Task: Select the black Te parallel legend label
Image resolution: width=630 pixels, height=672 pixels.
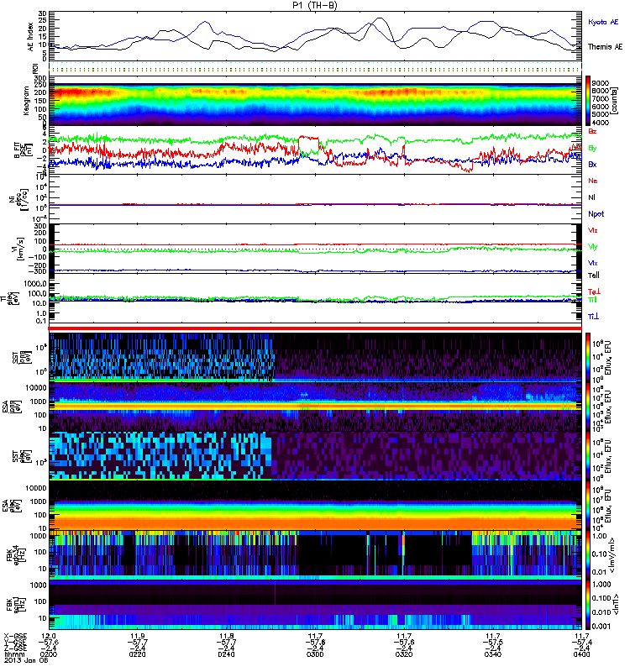Action: pos(594,276)
